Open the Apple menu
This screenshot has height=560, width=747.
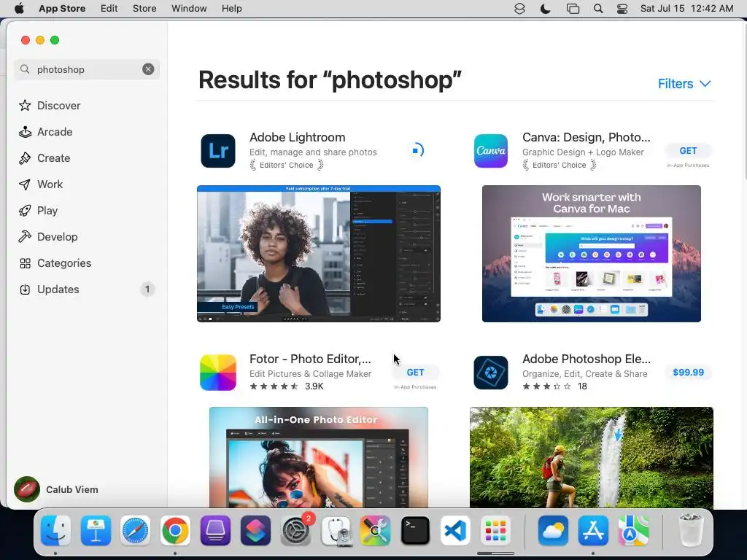(x=19, y=9)
